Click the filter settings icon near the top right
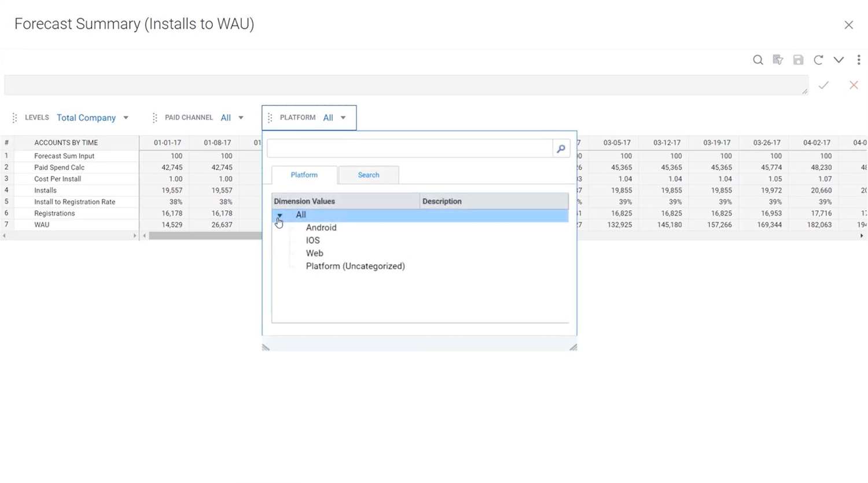Viewport: 868px width, 483px height. tap(778, 60)
